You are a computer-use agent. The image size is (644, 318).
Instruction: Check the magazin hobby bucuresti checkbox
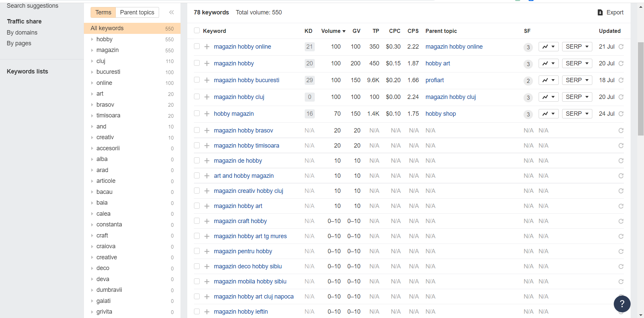197,80
